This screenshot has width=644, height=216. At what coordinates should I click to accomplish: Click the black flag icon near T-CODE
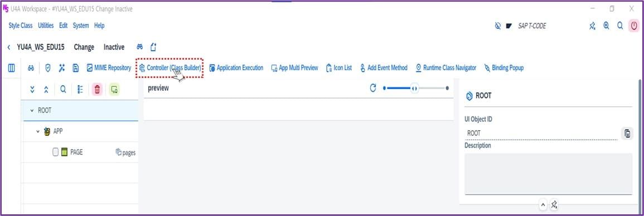[509, 26]
